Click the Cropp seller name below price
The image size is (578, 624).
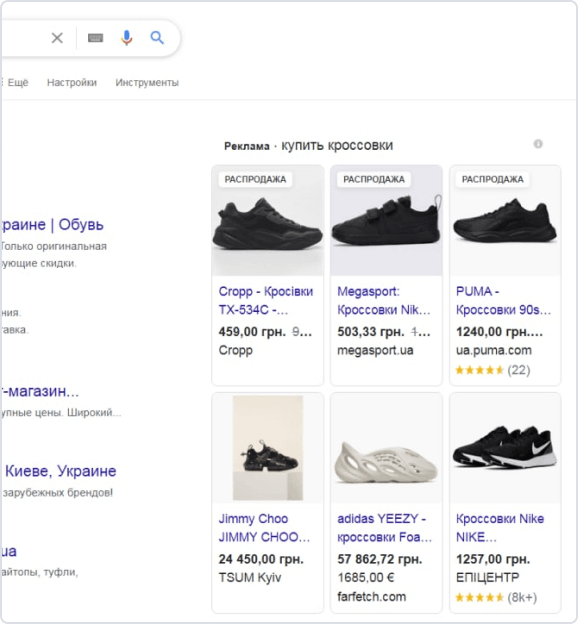(x=236, y=351)
